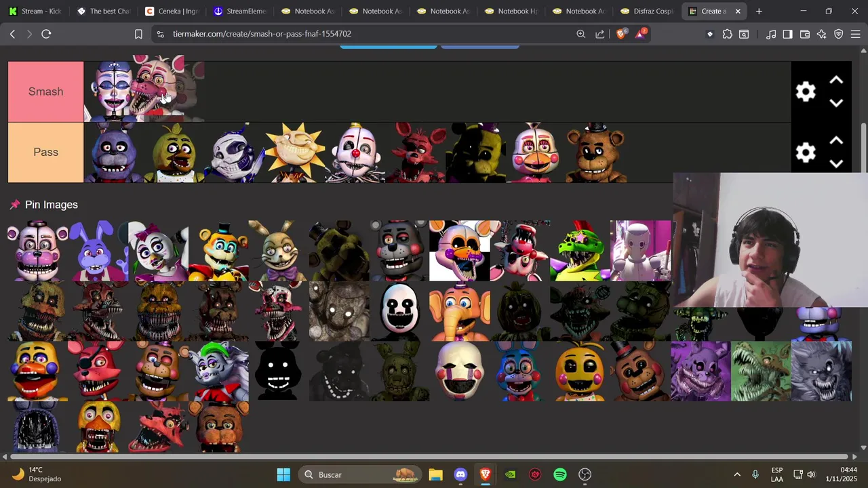The image size is (868, 488).
Task: Pick yellow Toy Chica image
Action: tap(580, 371)
